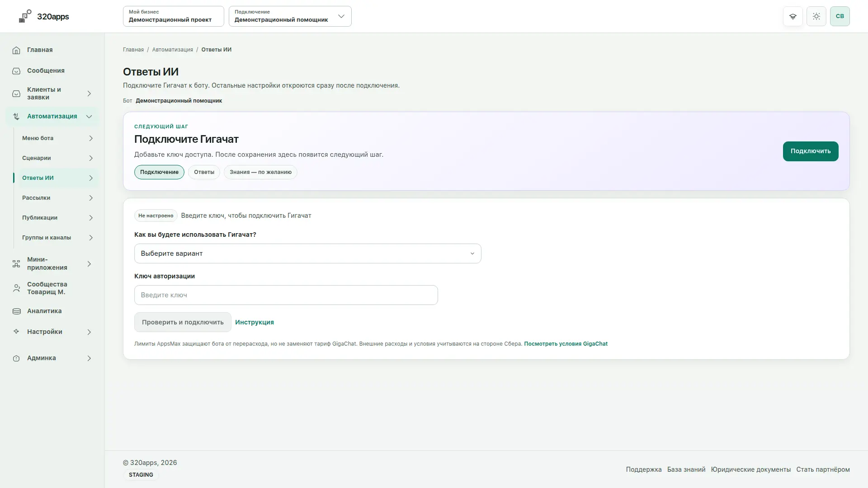This screenshot has width=868, height=488.
Task: Focus the Введите ключ input field
Action: pos(286,295)
